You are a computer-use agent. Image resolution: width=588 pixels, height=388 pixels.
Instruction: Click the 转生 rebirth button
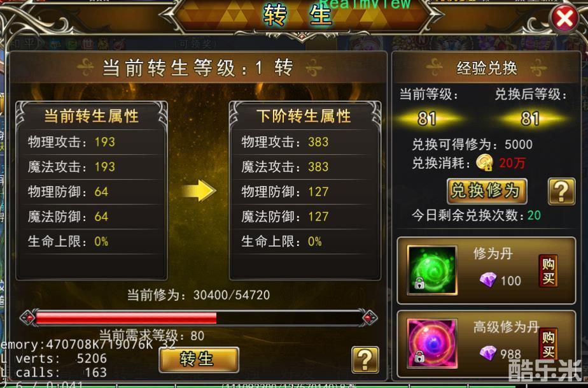(199, 359)
